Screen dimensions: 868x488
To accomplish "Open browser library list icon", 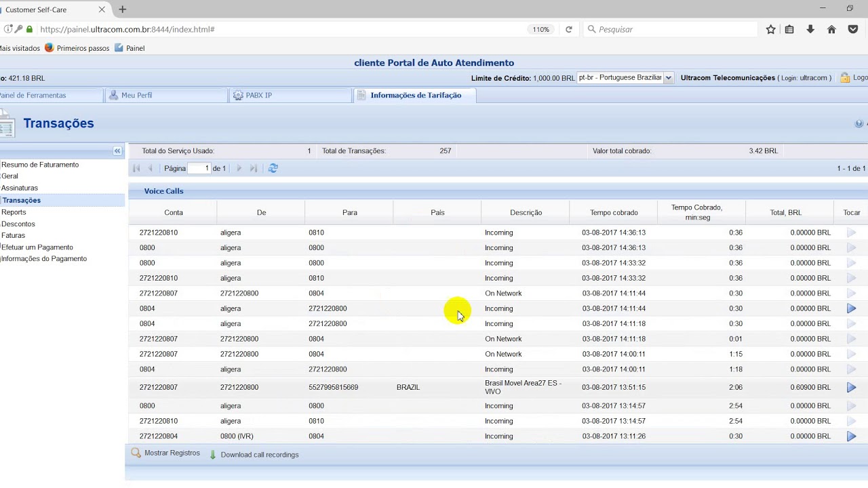I will click(x=789, y=29).
